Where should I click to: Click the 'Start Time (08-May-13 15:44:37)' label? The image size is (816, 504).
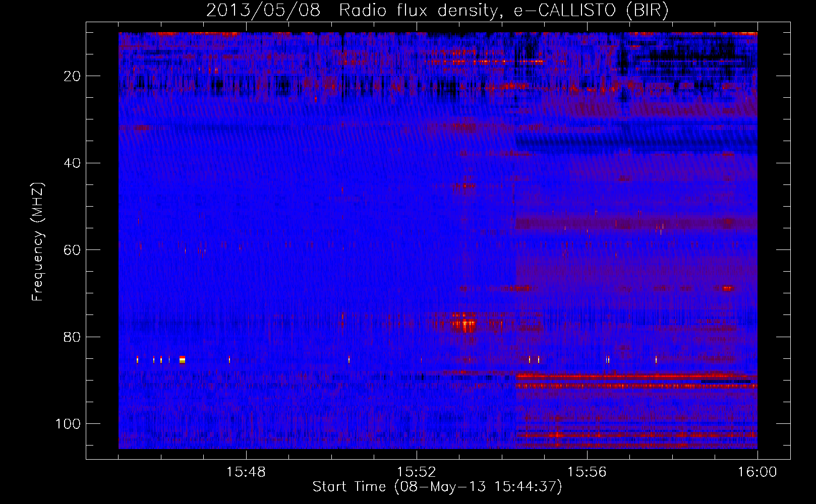[437, 487]
